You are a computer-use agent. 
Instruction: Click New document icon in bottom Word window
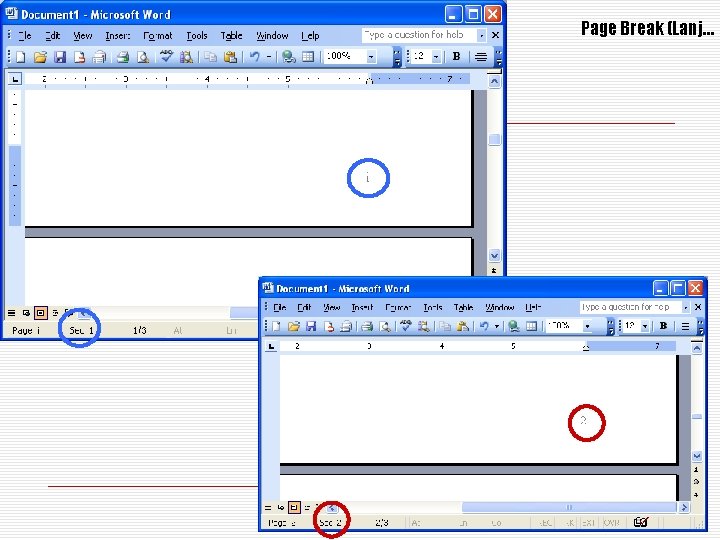click(x=276, y=326)
